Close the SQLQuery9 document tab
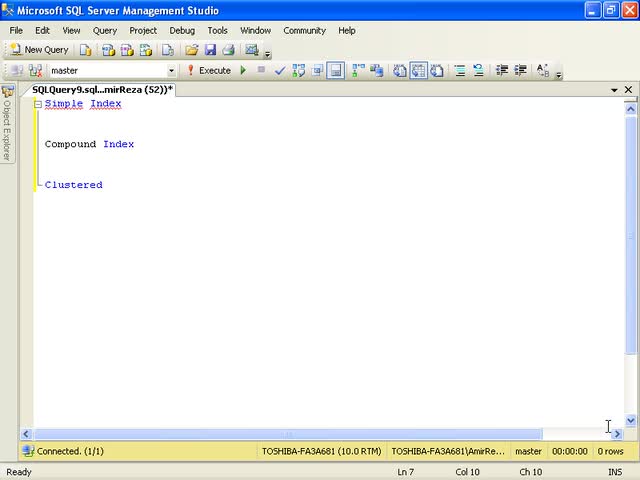The image size is (640, 480). (629, 89)
